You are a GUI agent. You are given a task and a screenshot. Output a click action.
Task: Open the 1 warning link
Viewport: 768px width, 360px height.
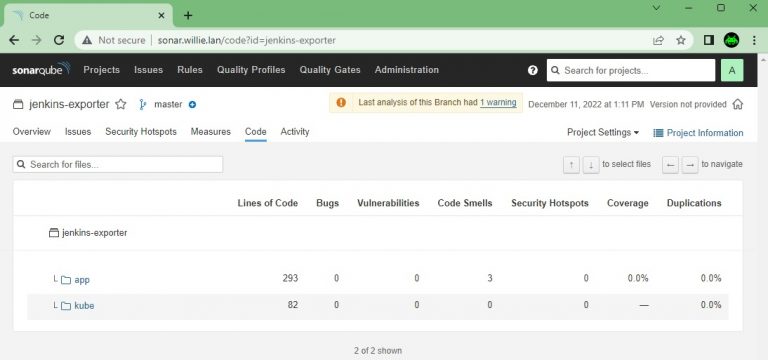[498, 102]
